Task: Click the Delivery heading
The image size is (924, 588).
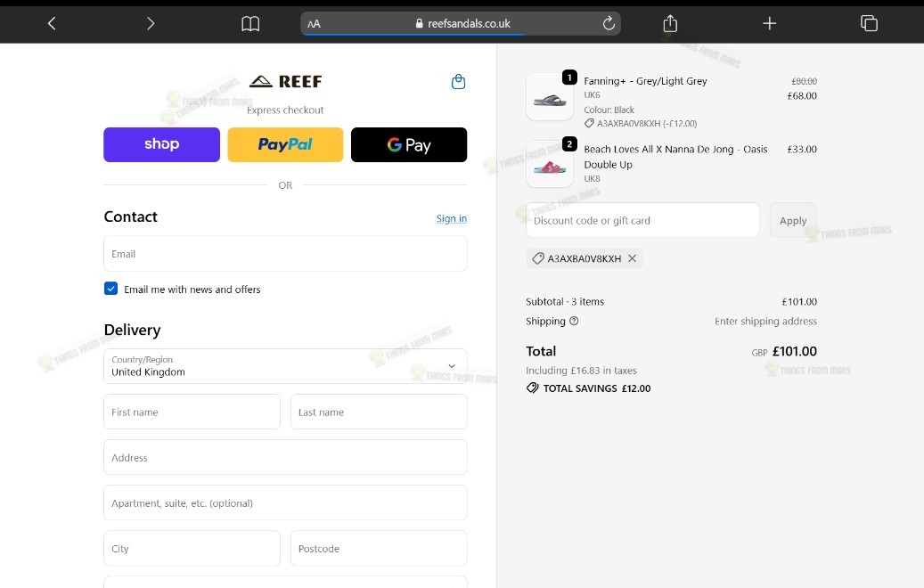Action: 132,330
